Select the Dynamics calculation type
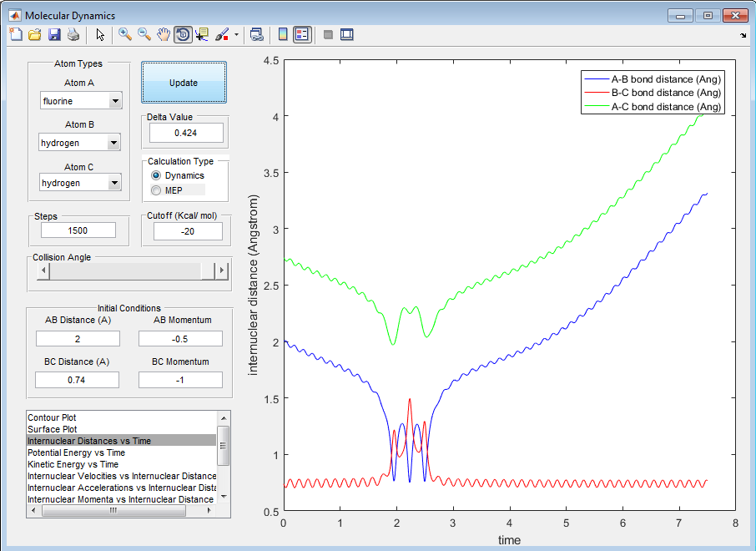The height and width of the screenshot is (551, 756). (156, 175)
